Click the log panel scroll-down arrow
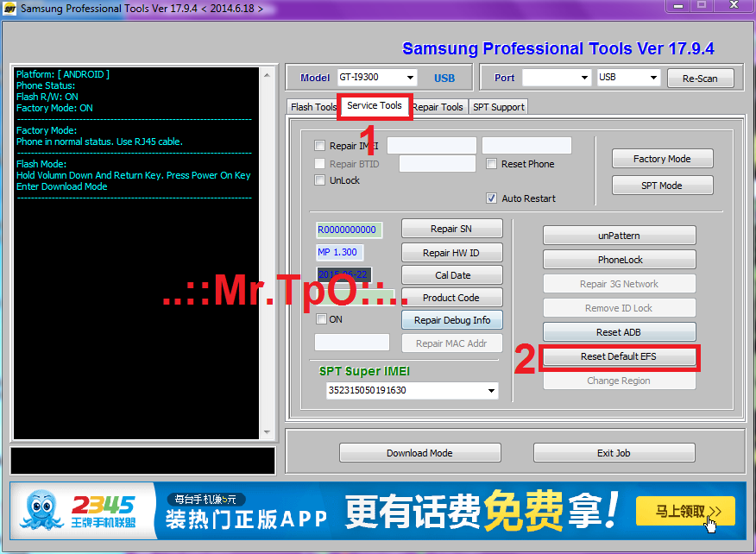Image resolution: width=756 pixels, height=554 pixels. [x=268, y=432]
